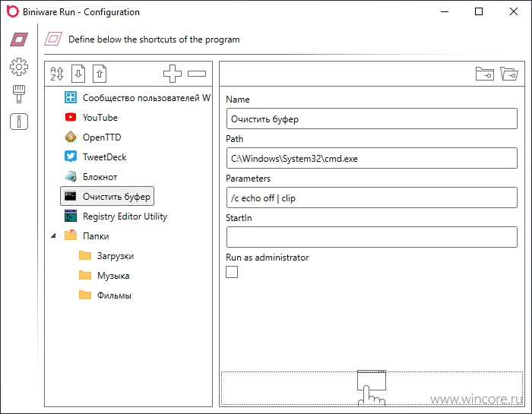
Task: Open the Settings gear in sidebar
Action: pos(19,67)
